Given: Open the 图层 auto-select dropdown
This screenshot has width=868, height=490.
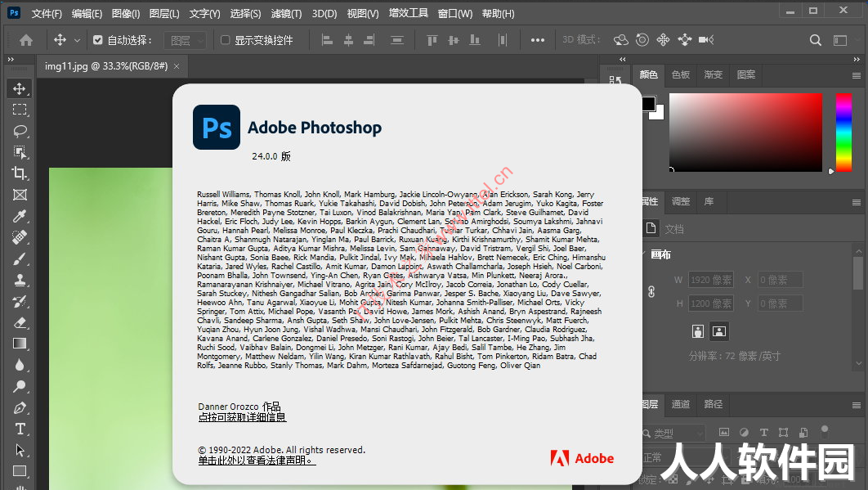Looking at the screenshot, I should (x=185, y=40).
